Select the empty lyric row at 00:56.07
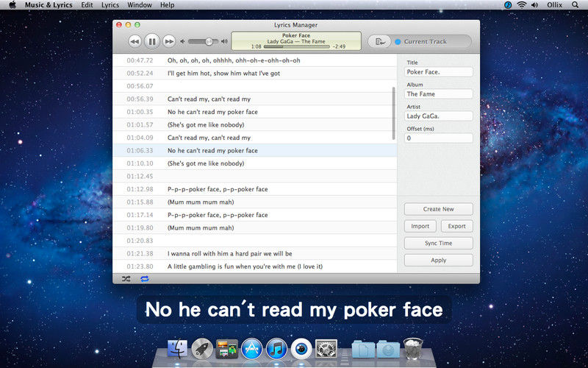Viewport: 588px width, 368px height. point(254,86)
